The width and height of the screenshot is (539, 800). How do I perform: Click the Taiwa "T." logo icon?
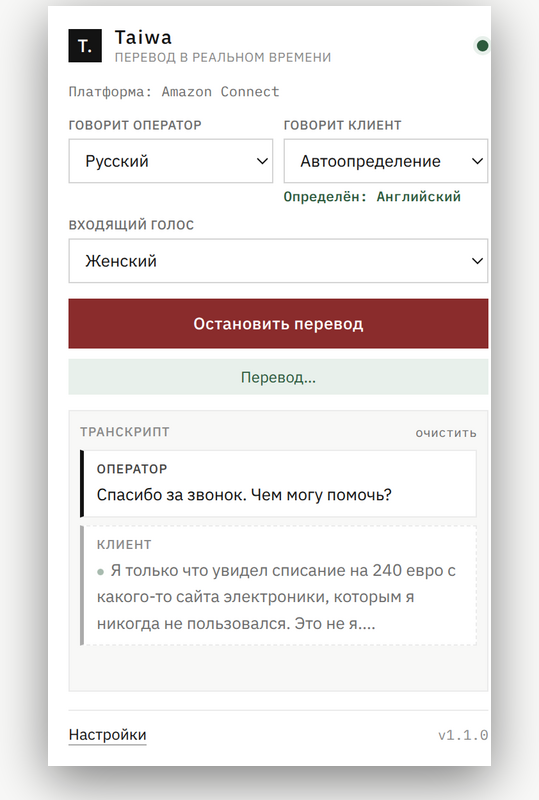click(x=85, y=46)
